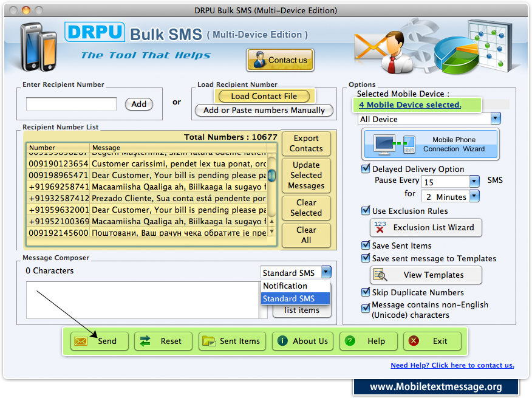Click the Contact us button

(x=280, y=60)
